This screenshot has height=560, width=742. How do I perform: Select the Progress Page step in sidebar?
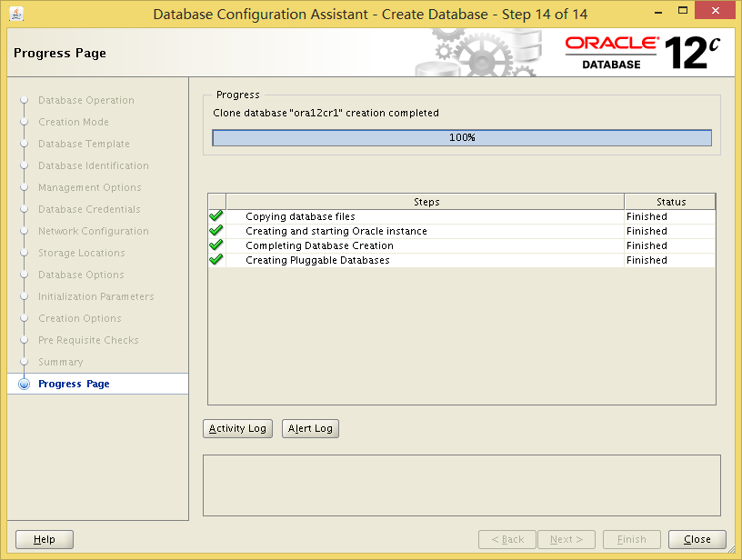pos(74,384)
